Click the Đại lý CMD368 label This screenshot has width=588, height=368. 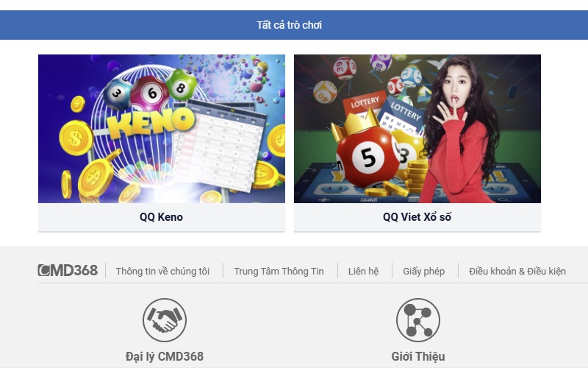point(164,356)
